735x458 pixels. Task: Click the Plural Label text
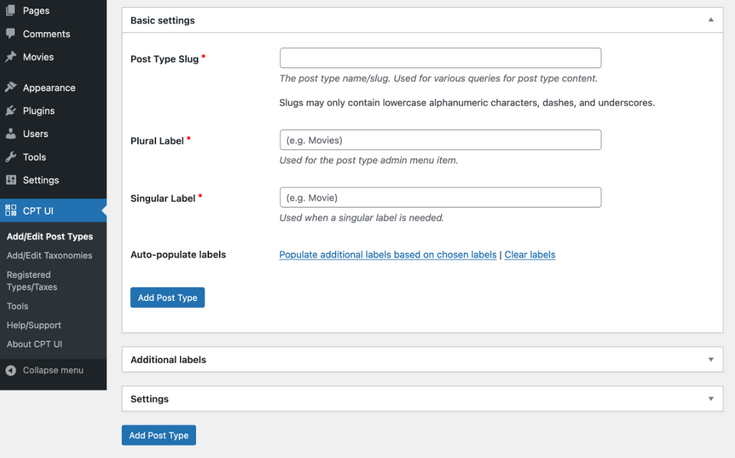(157, 141)
